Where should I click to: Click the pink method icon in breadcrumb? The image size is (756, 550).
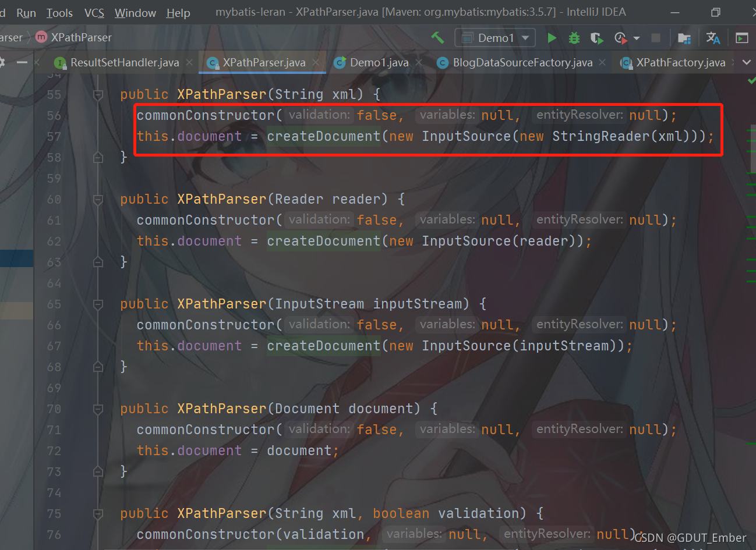(41, 37)
